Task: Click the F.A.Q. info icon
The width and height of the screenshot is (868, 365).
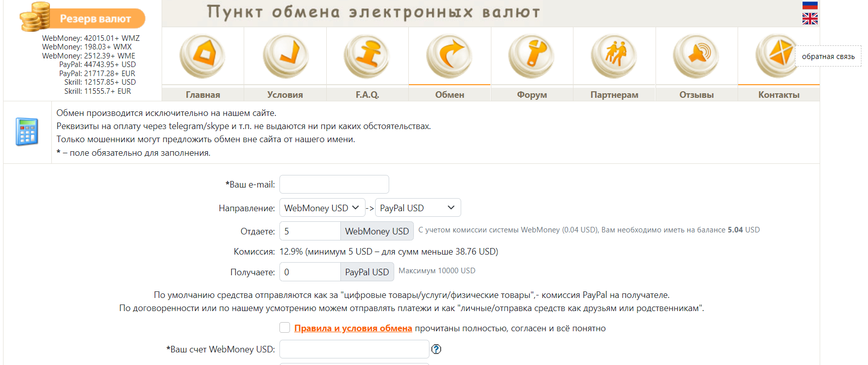Action: pos(367,55)
